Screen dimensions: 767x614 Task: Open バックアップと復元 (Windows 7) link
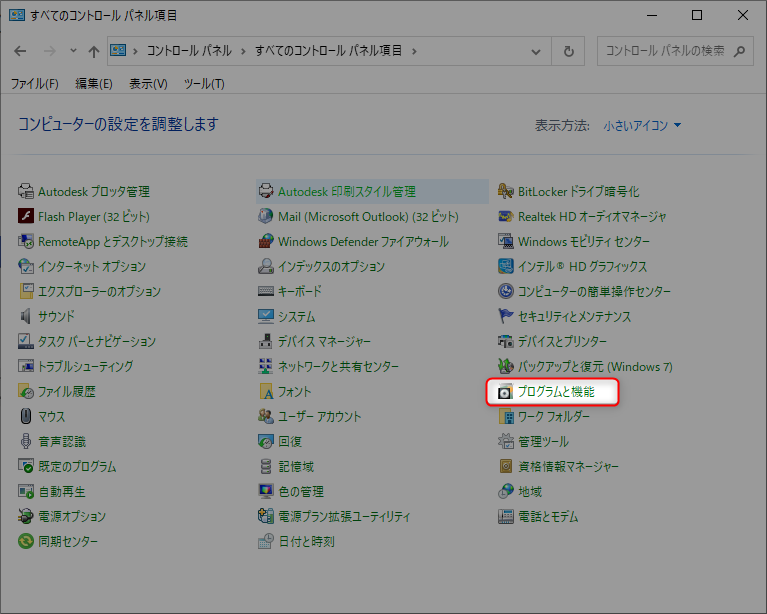595,366
